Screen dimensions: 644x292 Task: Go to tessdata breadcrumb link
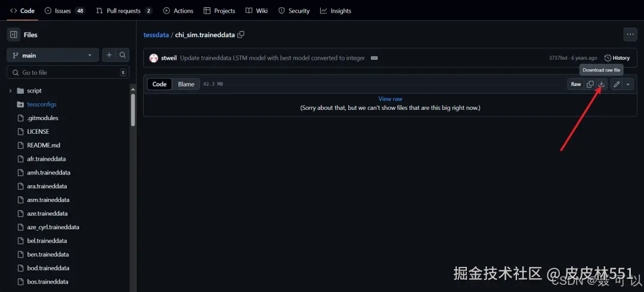click(156, 35)
